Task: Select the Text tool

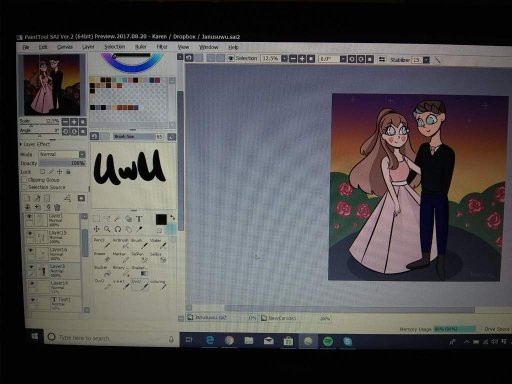Action: (x=139, y=219)
